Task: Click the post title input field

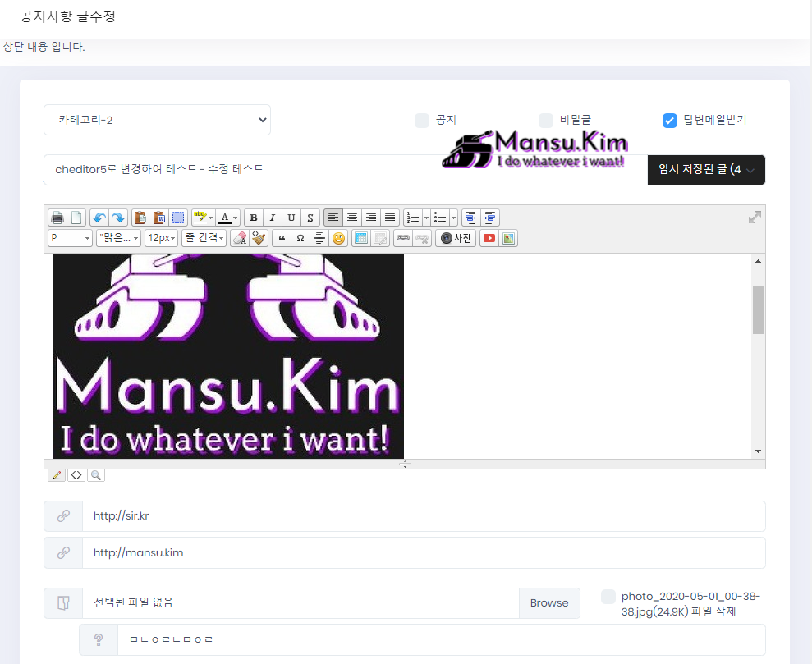Action: tap(346, 170)
